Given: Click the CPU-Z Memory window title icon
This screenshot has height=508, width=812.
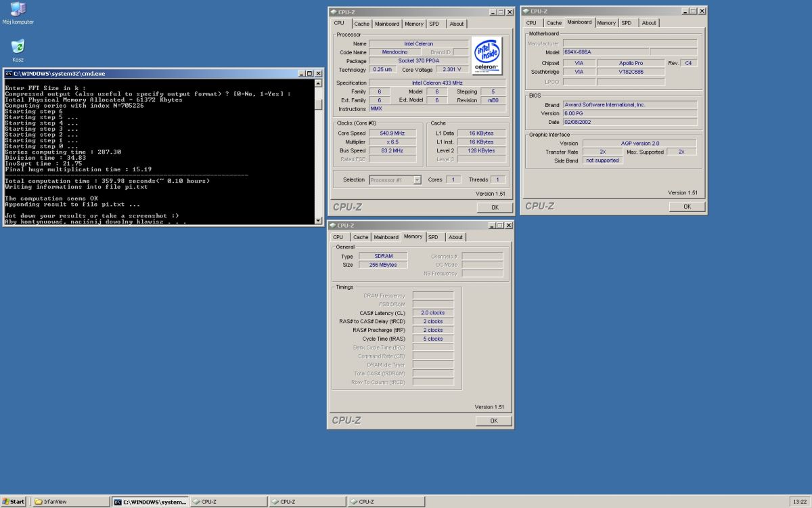Looking at the screenshot, I should [334, 225].
